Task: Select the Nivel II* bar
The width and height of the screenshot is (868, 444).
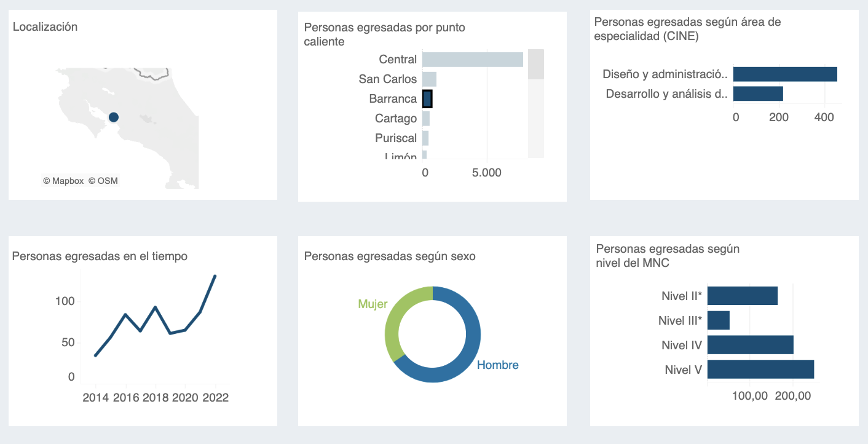Action: click(x=742, y=296)
